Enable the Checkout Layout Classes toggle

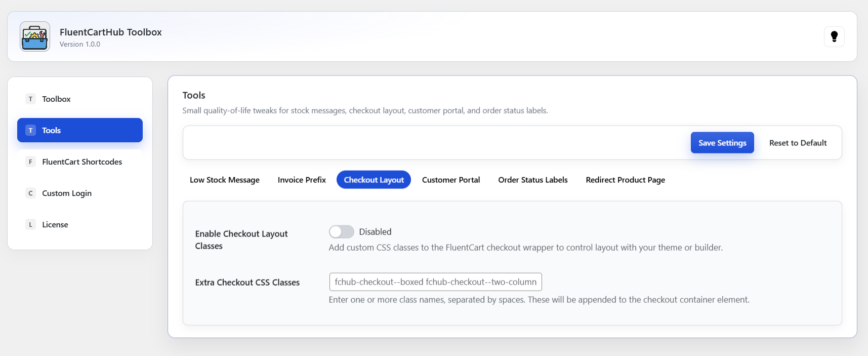pyautogui.click(x=341, y=232)
